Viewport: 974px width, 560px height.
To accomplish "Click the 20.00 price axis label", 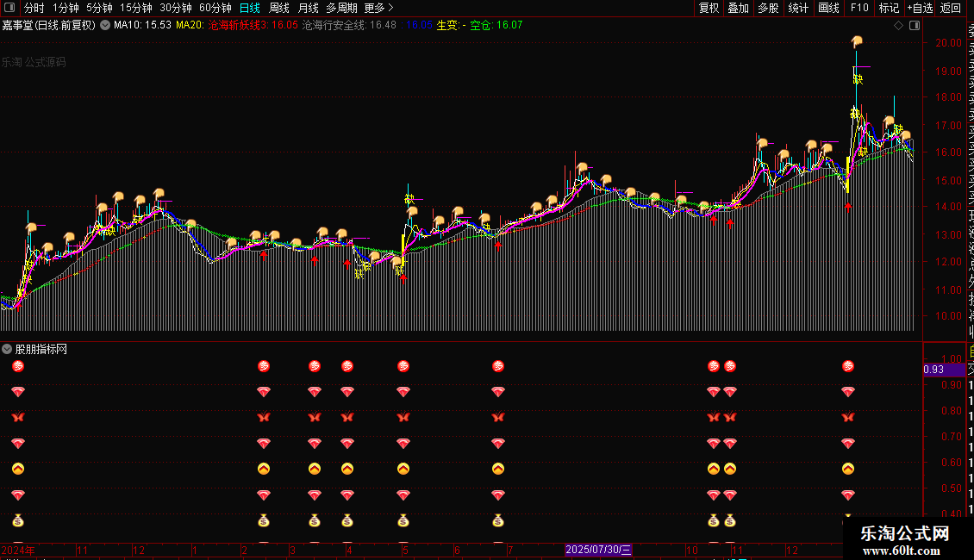I will 948,43.
